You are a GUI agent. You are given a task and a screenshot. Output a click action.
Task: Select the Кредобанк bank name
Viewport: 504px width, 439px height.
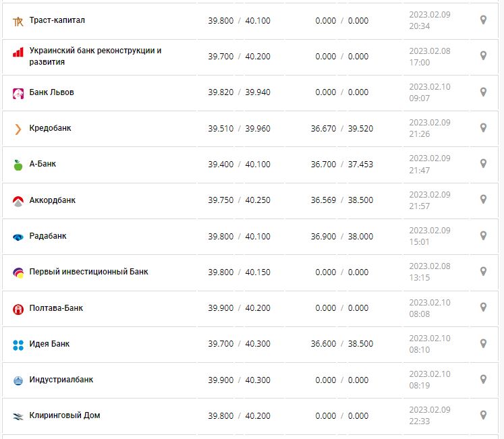[x=50, y=128]
